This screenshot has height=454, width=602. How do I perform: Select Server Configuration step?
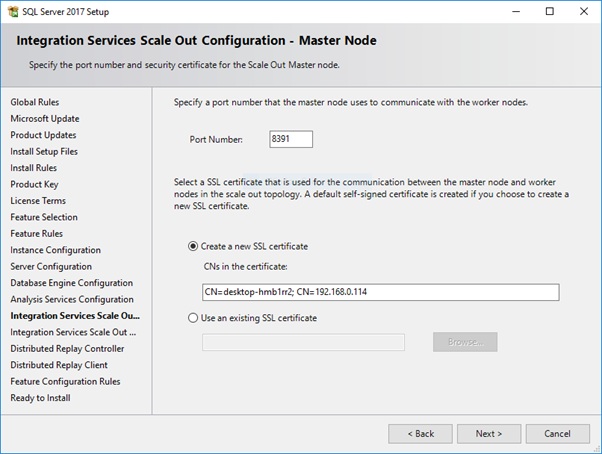coord(51,266)
